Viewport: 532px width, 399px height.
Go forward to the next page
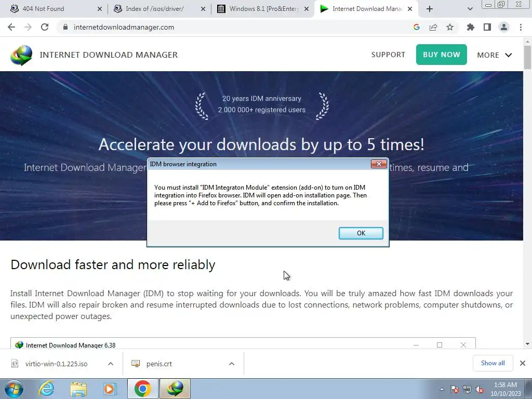tap(28, 27)
